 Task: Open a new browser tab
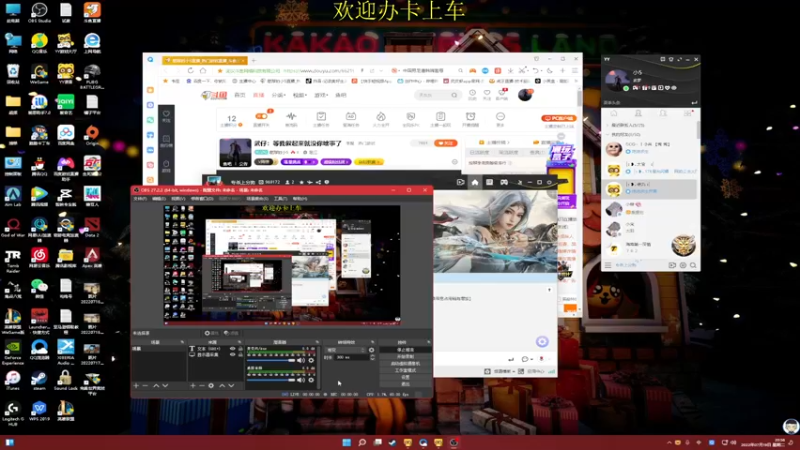[254, 60]
